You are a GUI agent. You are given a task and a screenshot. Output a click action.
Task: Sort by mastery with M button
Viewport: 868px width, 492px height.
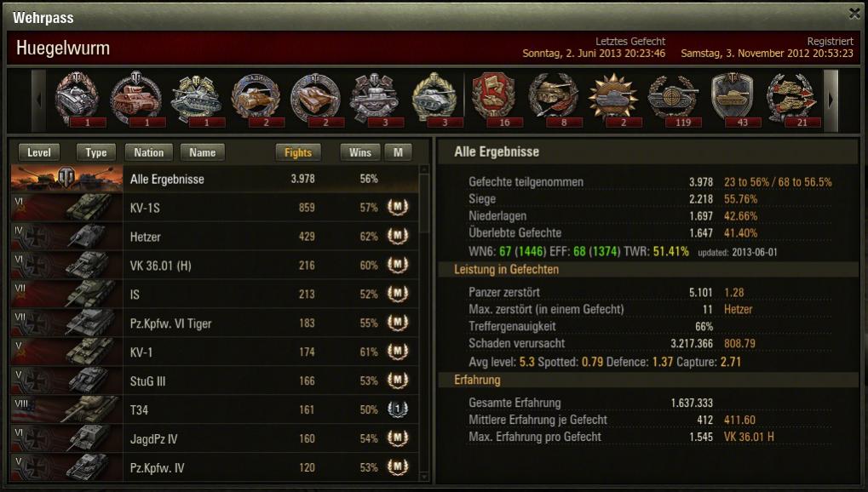point(398,152)
